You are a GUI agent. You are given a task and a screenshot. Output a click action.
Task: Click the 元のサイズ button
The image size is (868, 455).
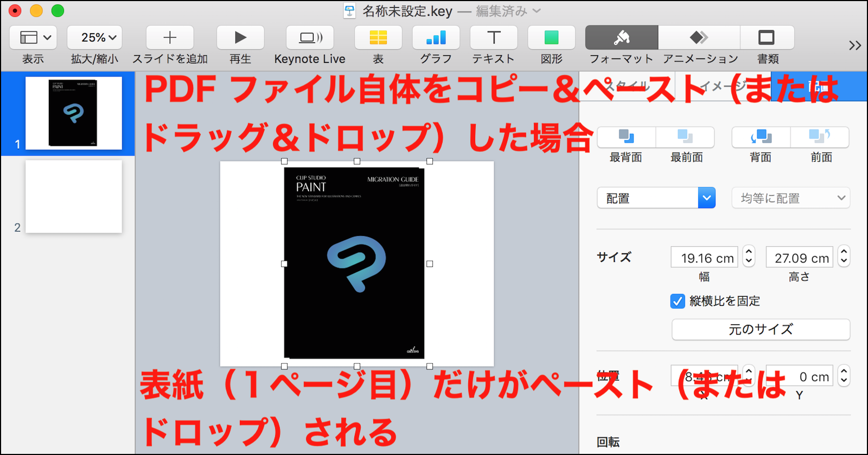761,329
